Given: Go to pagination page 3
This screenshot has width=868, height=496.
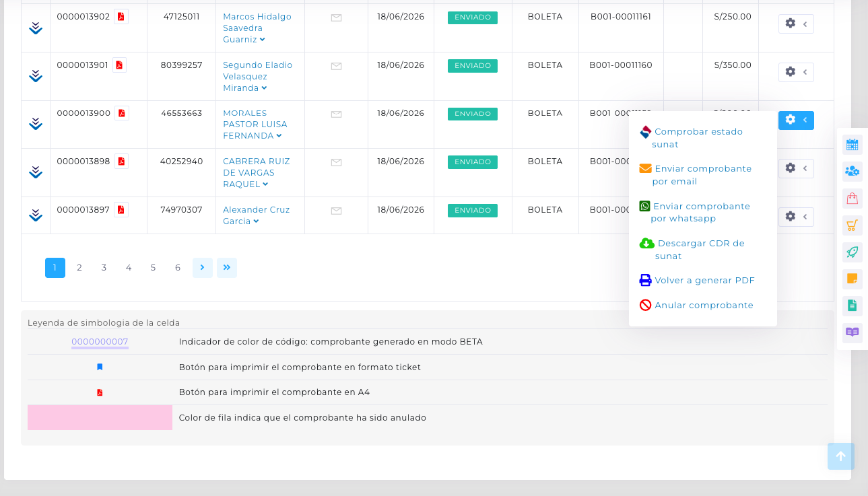Looking at the screenshot, I should coord(104,268).
